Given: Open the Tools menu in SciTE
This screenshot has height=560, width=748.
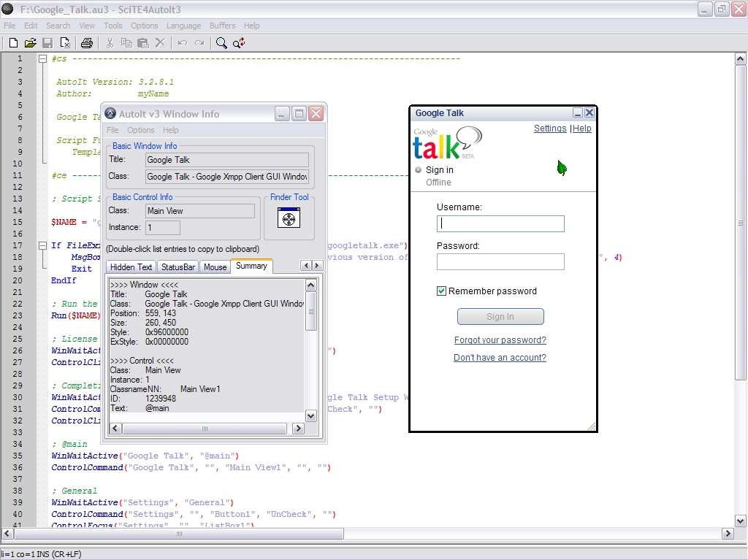Looking at the screenshot, I should (x=113, y=26).
